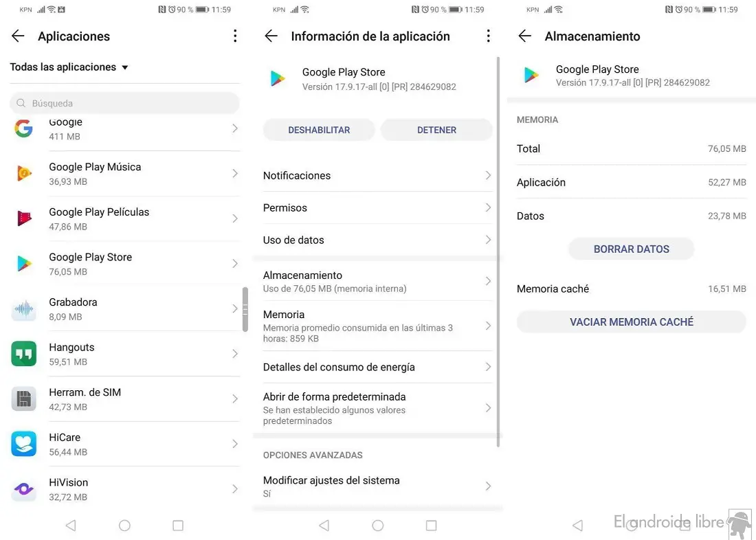Click the Búsqueda search field

[124, 103]
